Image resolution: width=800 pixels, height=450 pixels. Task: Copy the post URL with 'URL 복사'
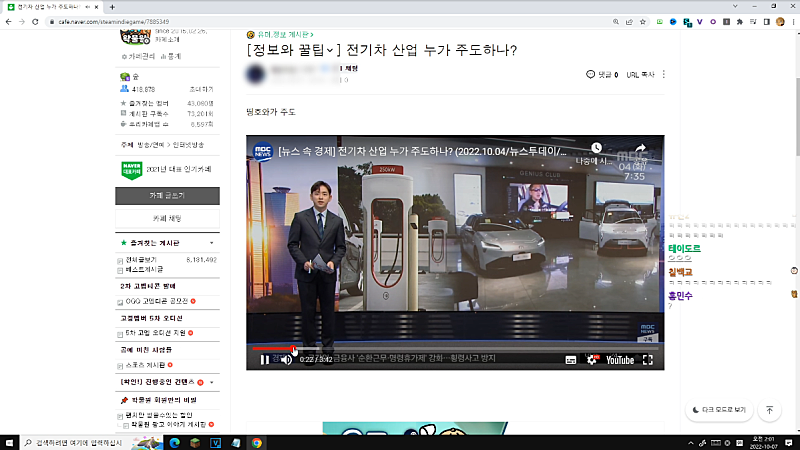click(x=640, y=75)
